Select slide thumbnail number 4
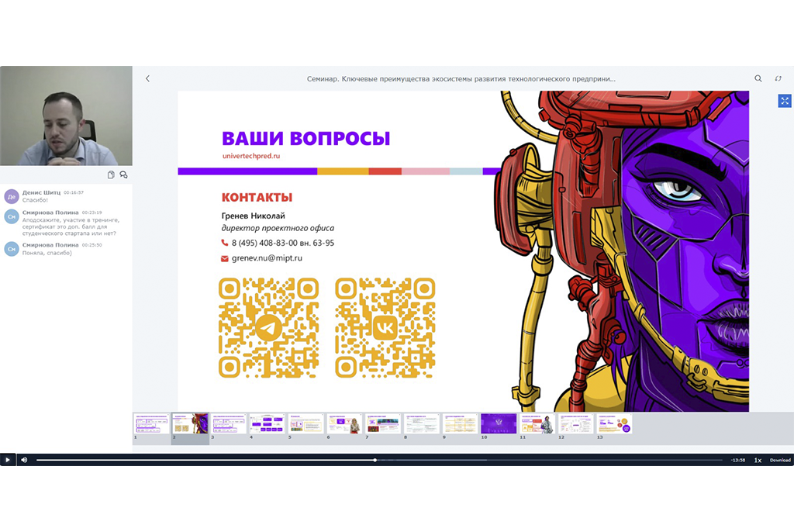Image resolution: width=794 pixels, height=532 pixels. coord(267,423)
